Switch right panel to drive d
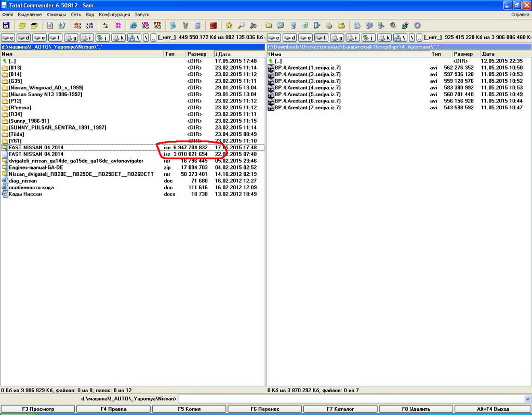This screenshot has height=415, width=532. tap(291, 37)
